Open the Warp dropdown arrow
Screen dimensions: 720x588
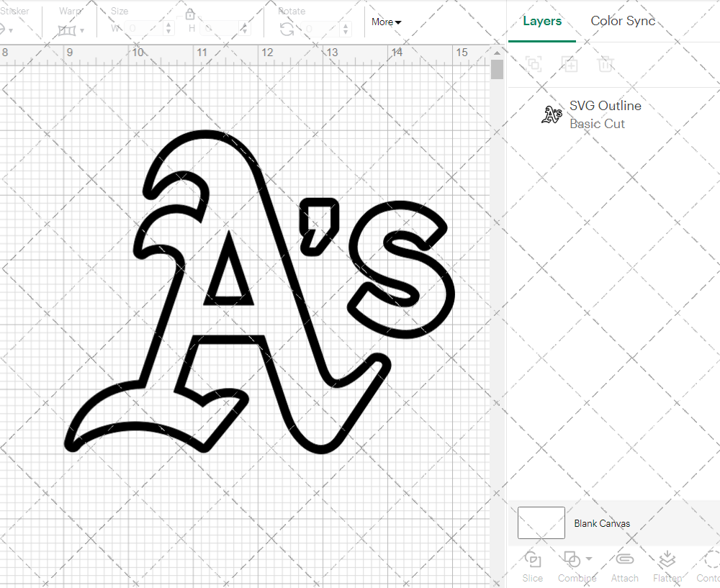click(x=82, y=31)
